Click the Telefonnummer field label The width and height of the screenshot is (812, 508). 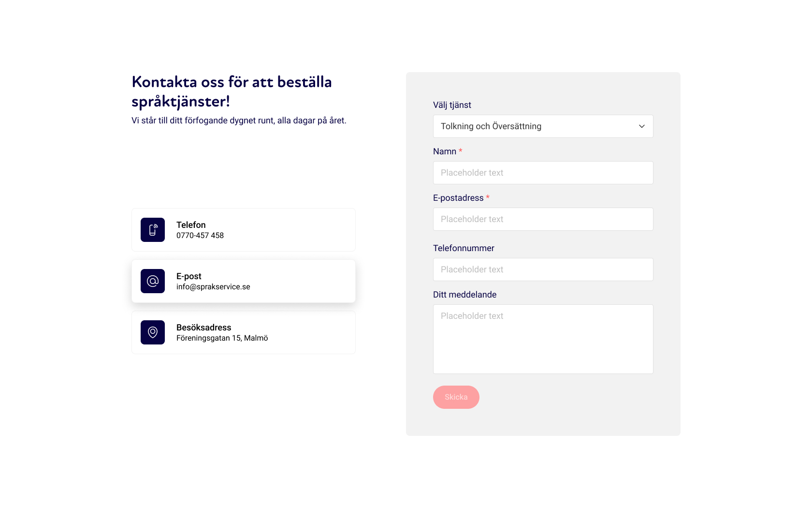pyautogui.click(x=464, y=248)
